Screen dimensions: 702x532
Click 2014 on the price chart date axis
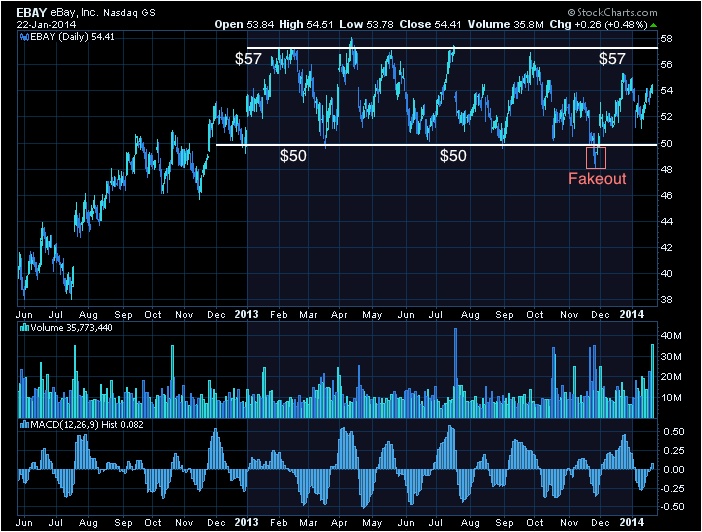[x=631, y=314]
